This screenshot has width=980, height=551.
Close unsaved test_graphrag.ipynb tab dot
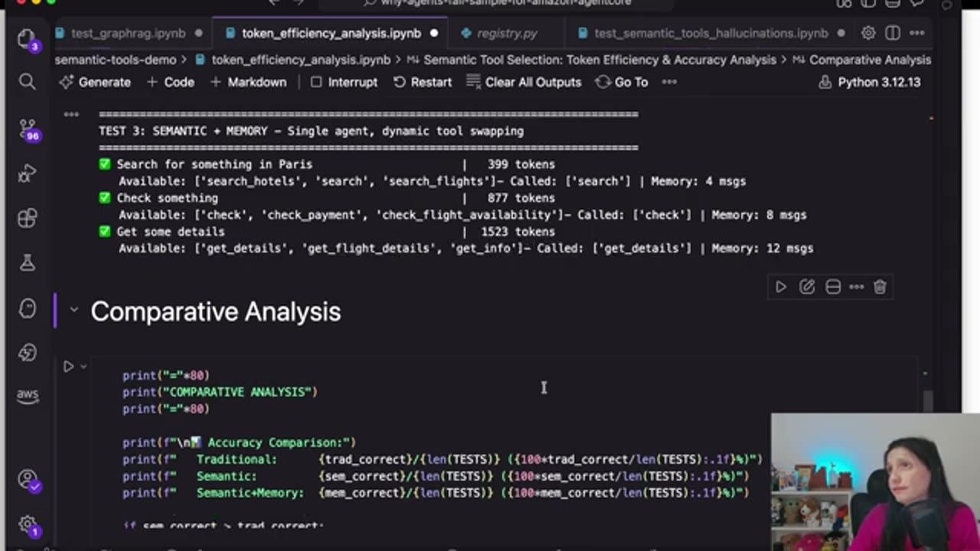coord(199,33)
